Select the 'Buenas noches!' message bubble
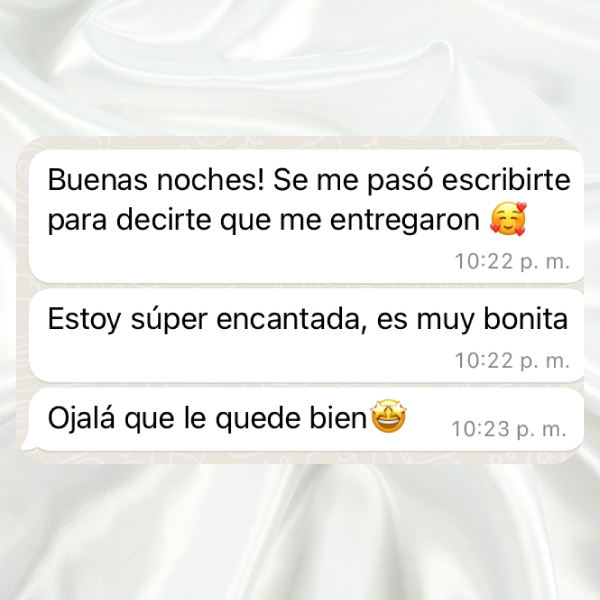This screenshot has height=600, width=600. pos(306,217)
